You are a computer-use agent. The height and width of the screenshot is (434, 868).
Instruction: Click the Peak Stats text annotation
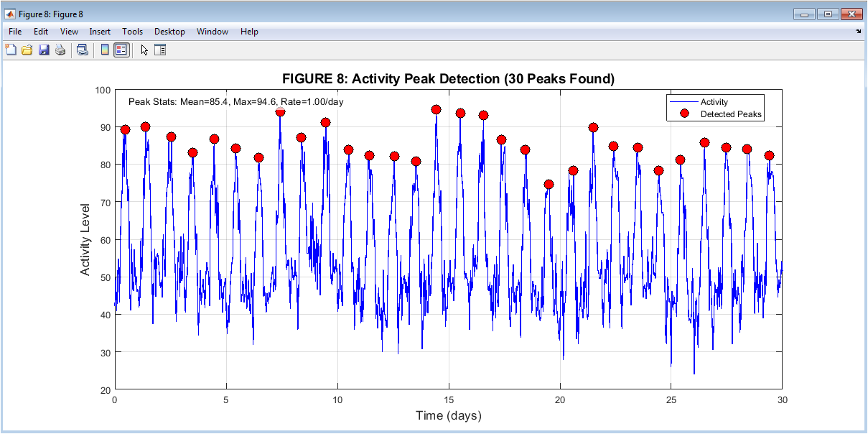click(235, 102)
